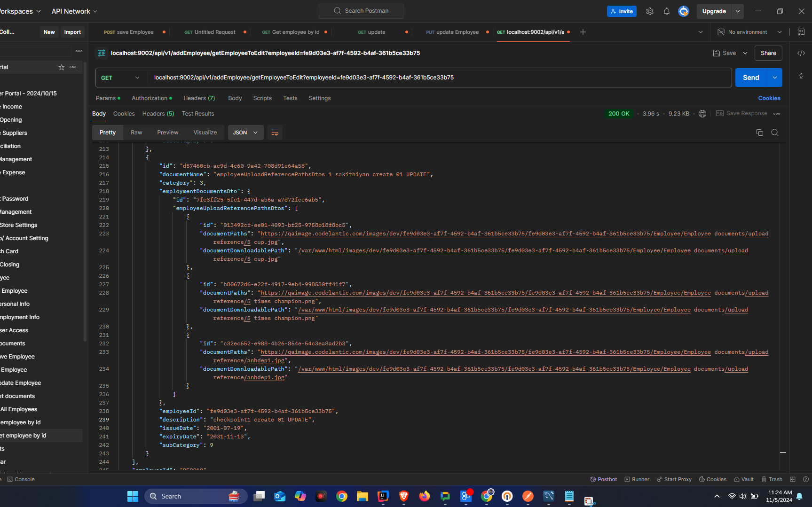Expand API Network menu
Screen dimensions: 812x507
(x=74, y=11)
